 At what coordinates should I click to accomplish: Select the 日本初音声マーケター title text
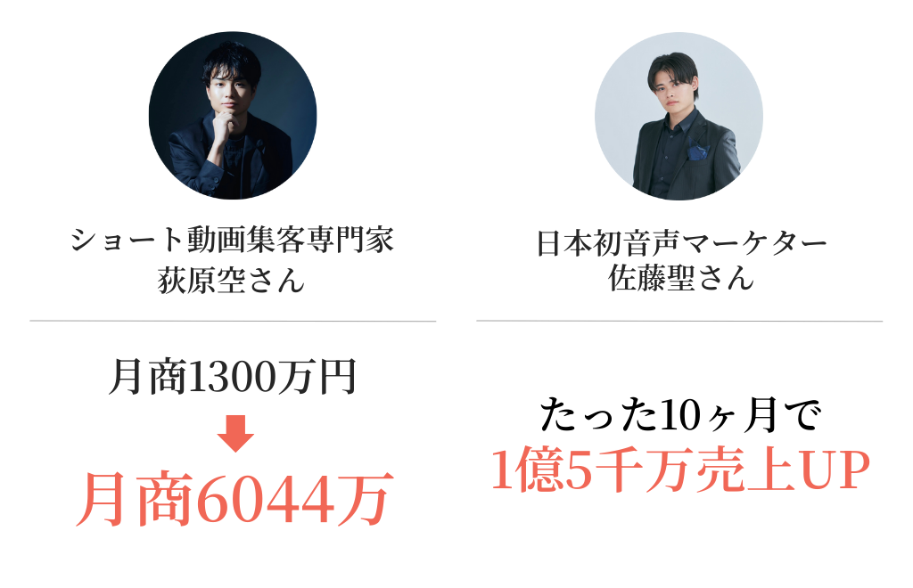(680, 243)
